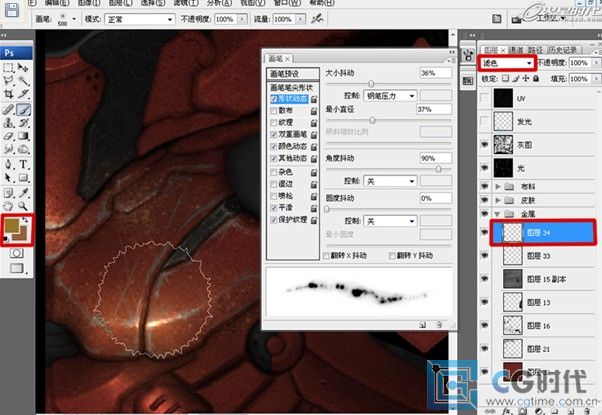Click the background color swatch
Viewport: 602px width, 415px height.
pyautogui.click(x=22, y=235)
